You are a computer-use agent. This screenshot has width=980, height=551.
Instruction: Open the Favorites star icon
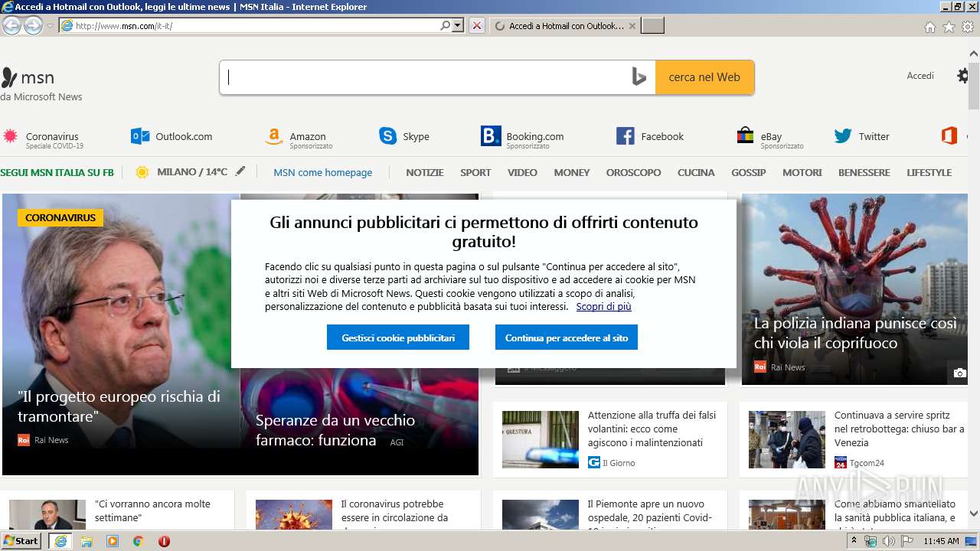pos(949,27)
